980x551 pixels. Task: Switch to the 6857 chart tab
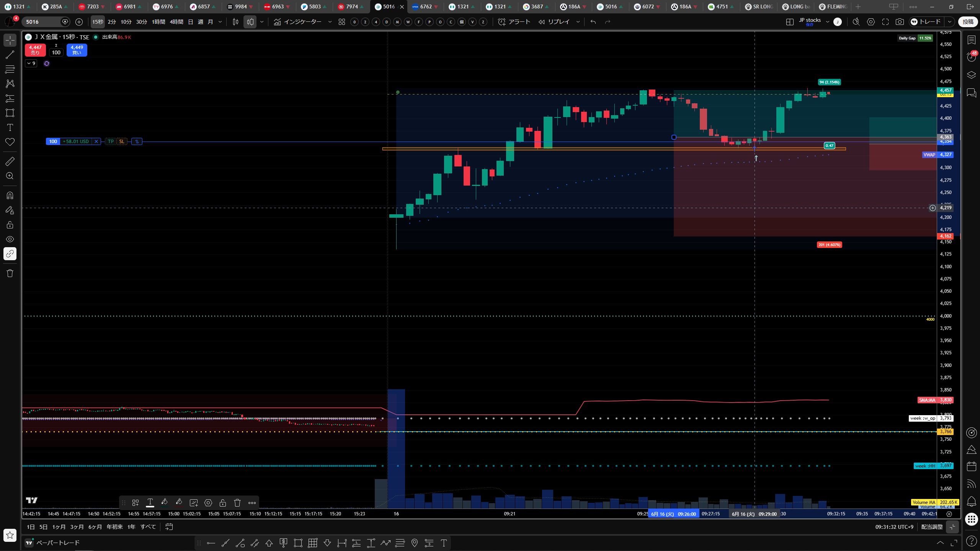tap(203, 7)
